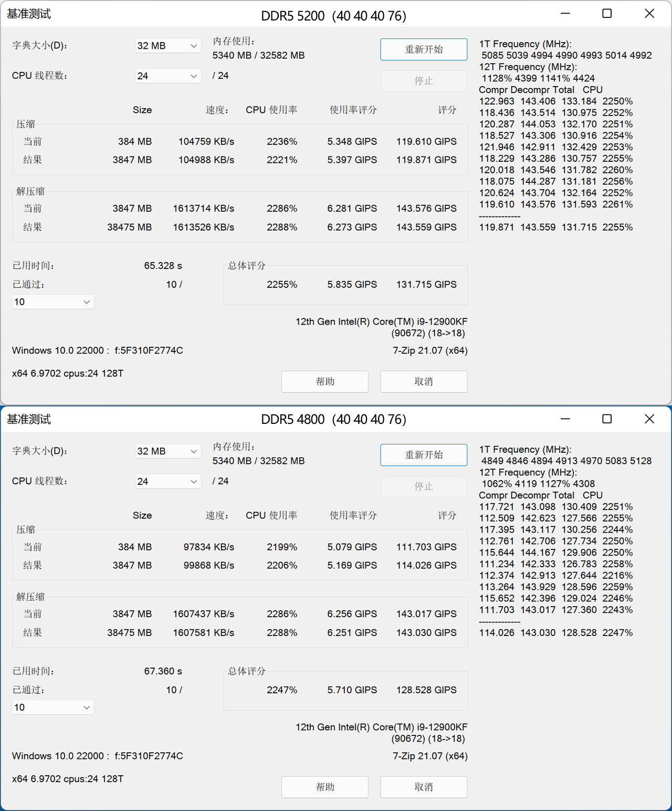This screenshot has width=672, height=811.
Task: Click 取消 to cancel the DDR5 4800 benchmark
Action: click(423, 787)
